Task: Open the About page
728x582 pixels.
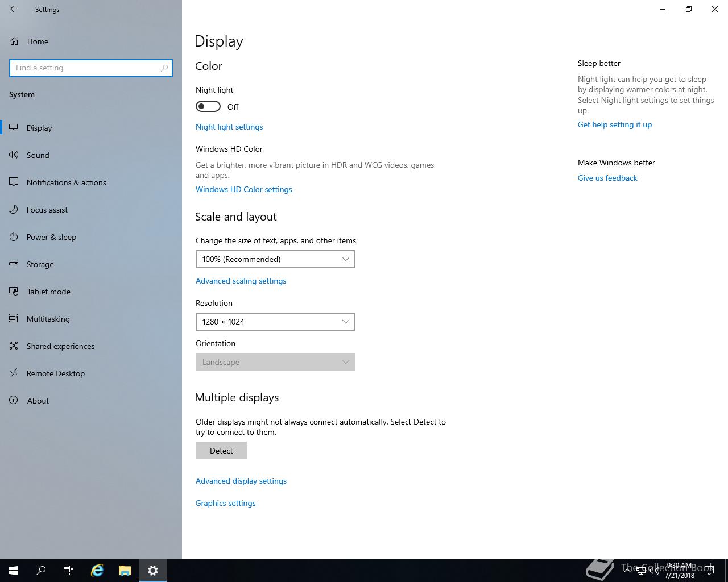Action: tap(91, 401)
